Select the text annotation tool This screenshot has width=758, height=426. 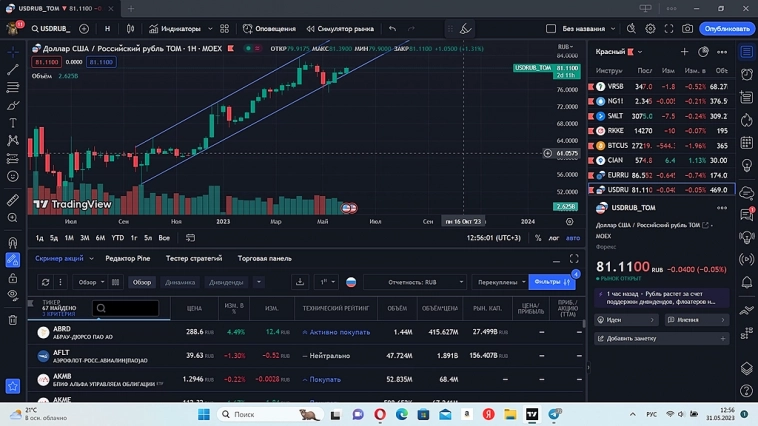point(13,123)
